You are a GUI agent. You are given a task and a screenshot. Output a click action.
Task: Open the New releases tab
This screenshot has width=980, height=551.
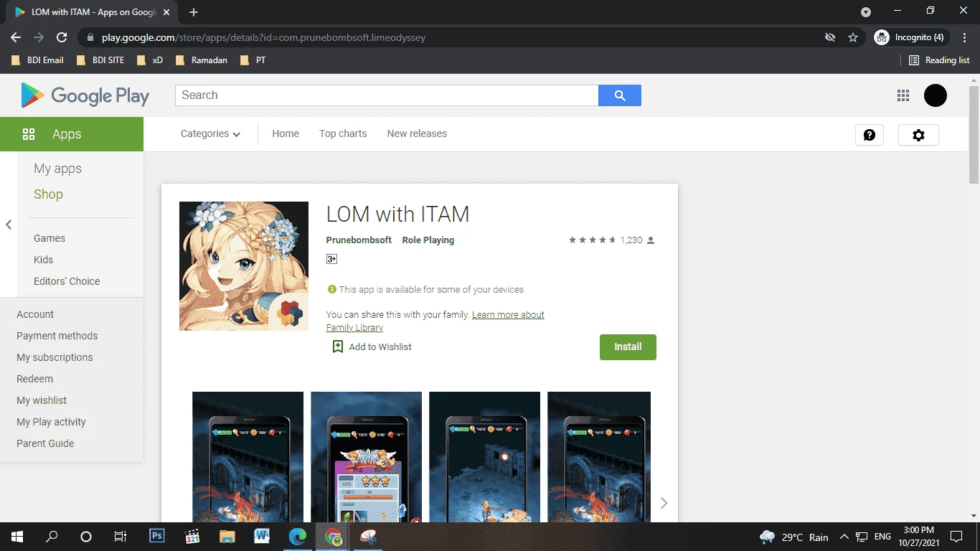417,133
